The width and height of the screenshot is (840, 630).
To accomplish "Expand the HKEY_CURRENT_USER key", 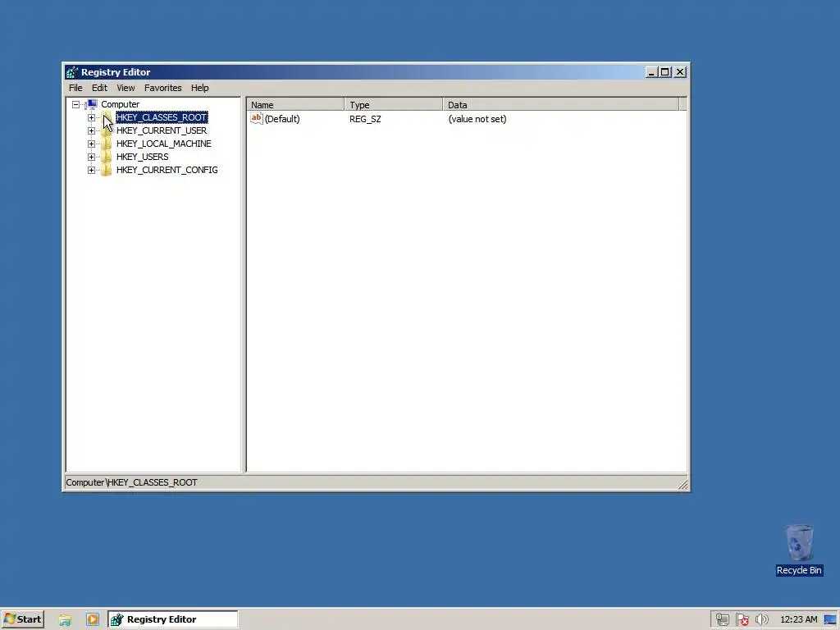I will (91, 130).
